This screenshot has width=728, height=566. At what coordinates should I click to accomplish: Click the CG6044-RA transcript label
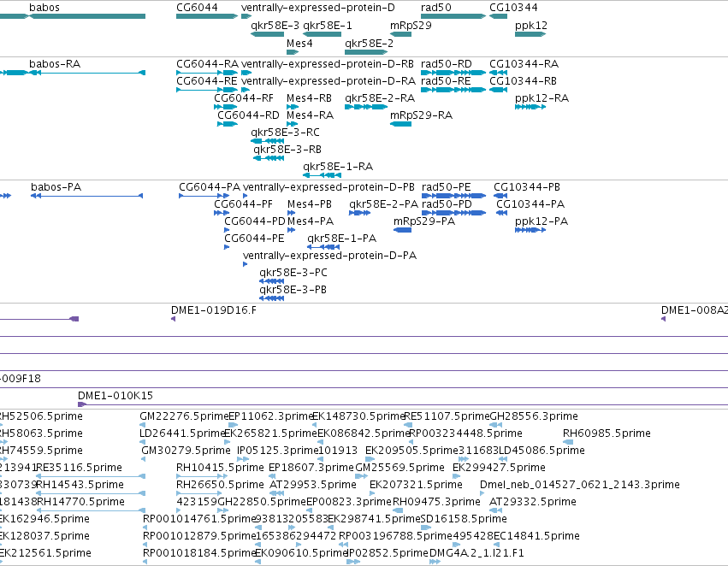coord(208,64)
